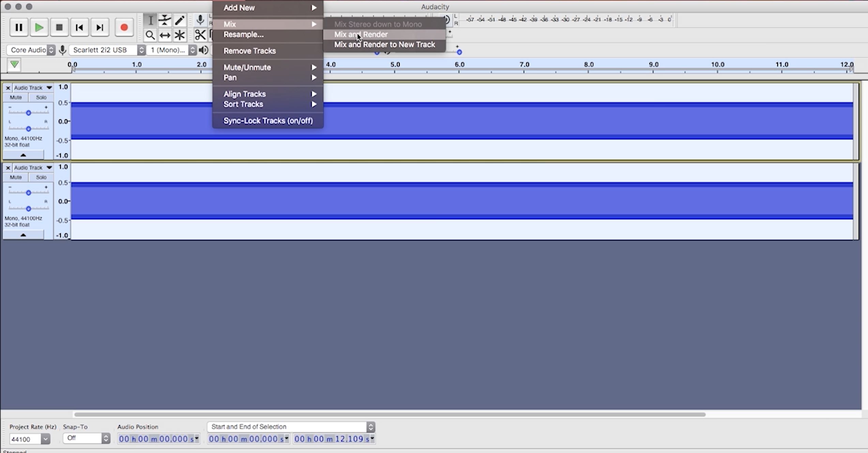
Task: Select the Envelope tool
Action: click(x=165, y=20)
